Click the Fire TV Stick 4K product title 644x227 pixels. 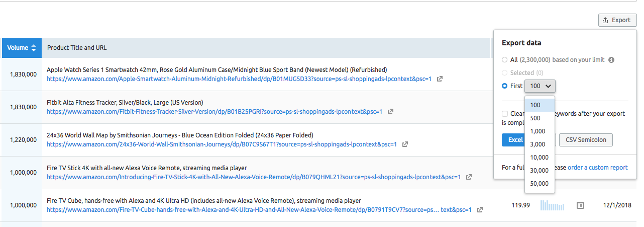[x=147, y=168]
